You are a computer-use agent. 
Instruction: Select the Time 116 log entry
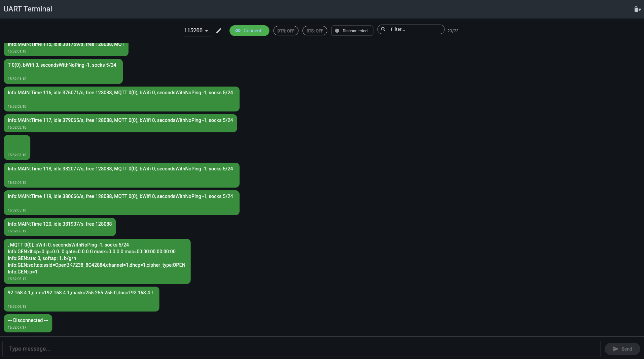coord(121,99)
